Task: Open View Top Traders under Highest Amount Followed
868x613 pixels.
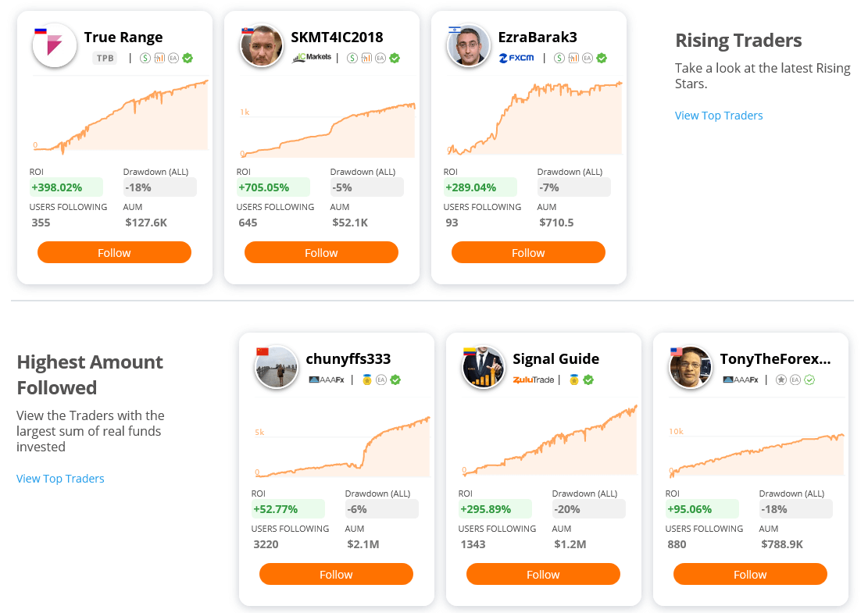Action: pos(60,478)
